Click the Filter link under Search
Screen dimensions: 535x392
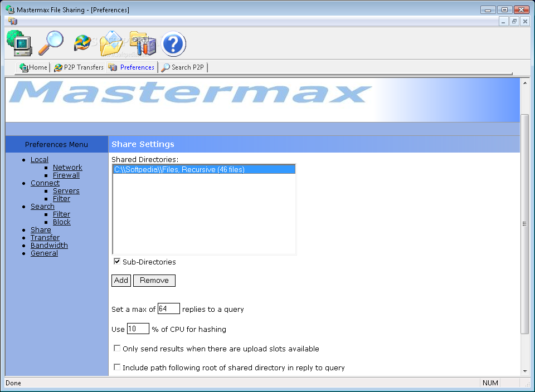tap(61, 214)
